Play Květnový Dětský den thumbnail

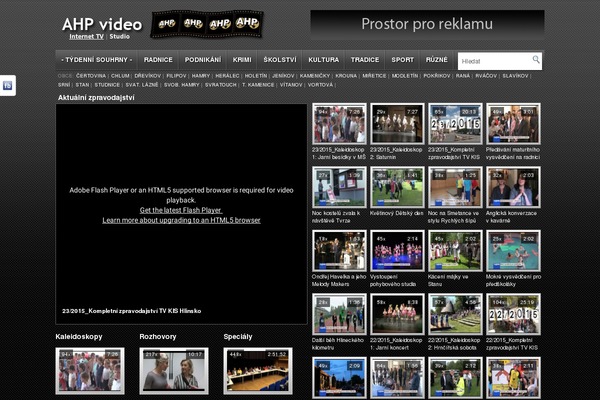397,187
